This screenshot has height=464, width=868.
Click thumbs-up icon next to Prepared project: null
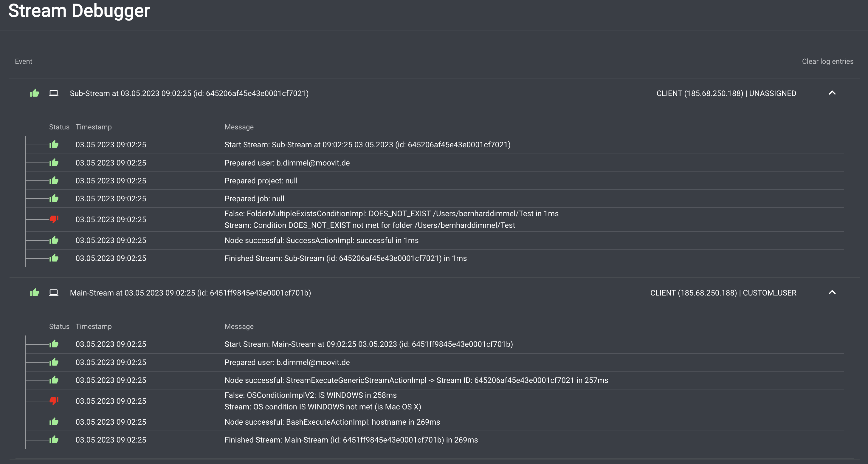click(x=54, y=181)
